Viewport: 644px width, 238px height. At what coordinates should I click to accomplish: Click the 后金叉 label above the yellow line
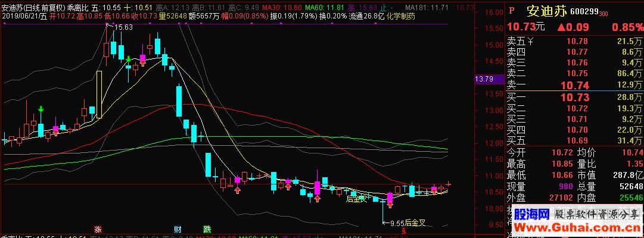[356, 200]
